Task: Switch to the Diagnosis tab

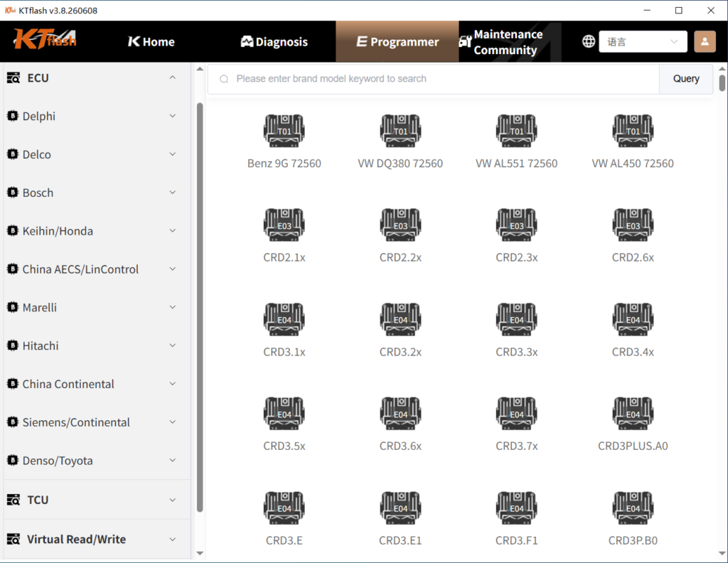Action: (274, 42)
